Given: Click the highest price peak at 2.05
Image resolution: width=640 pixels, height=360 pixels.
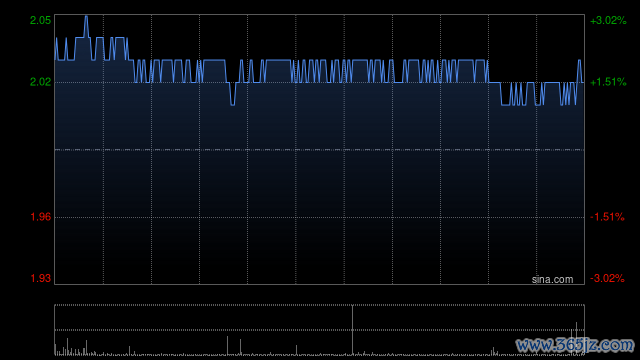Looking at the screenshot, I should click(x=86, y=17).
